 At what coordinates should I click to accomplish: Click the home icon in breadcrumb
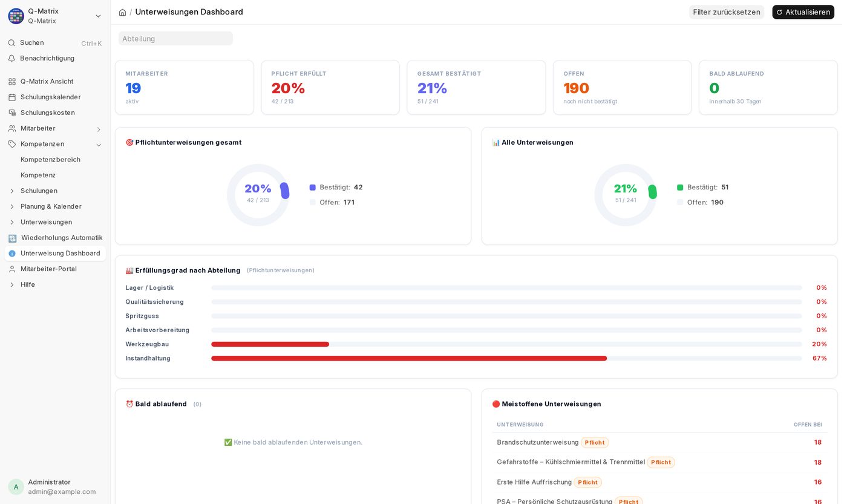pos(123,12)
